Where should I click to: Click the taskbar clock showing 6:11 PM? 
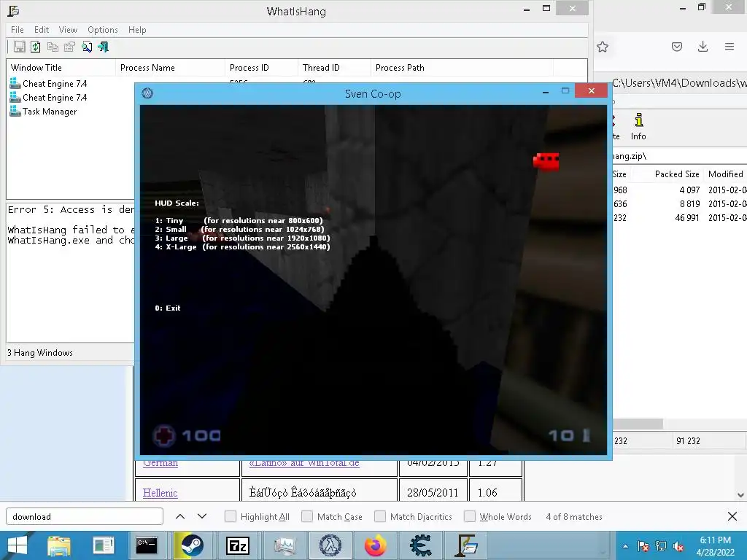click(x=715, y=545)
